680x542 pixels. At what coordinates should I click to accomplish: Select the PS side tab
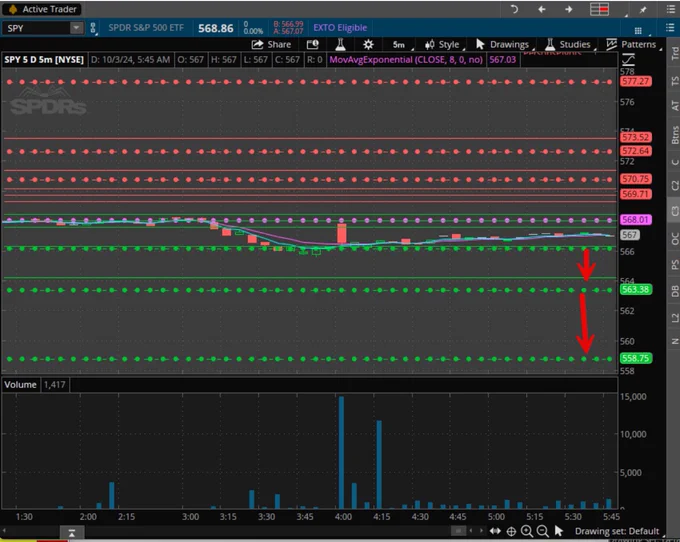[674, 264]
